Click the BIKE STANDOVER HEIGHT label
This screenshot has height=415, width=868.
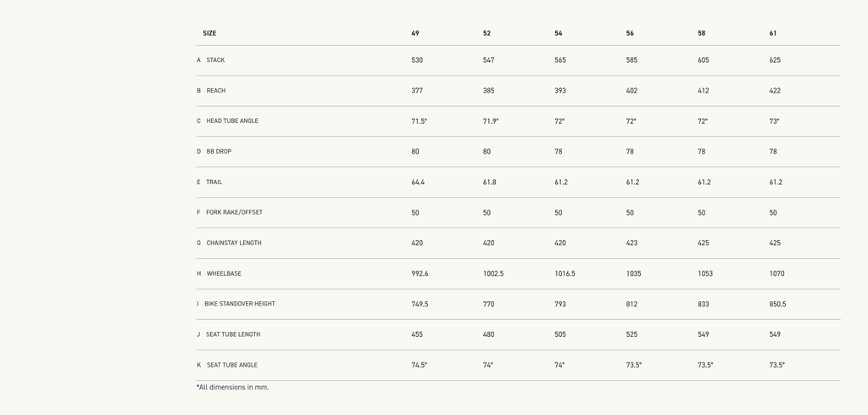tap(240, 304)
